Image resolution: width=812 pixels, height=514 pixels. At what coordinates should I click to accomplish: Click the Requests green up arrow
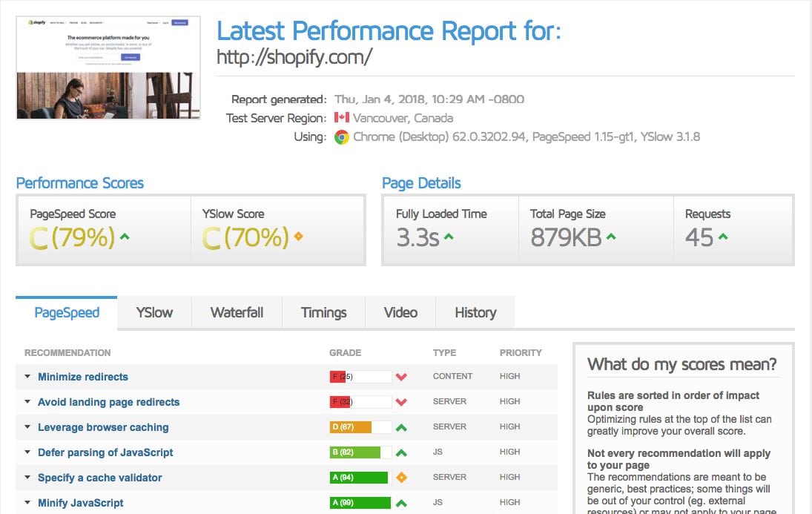[724, 237]
